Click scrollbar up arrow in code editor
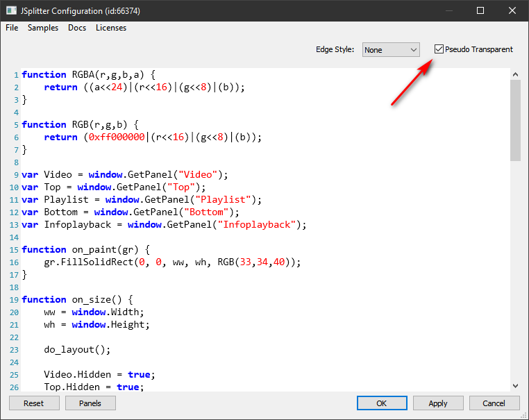529x420 pixels. click(x=515, y=74)
